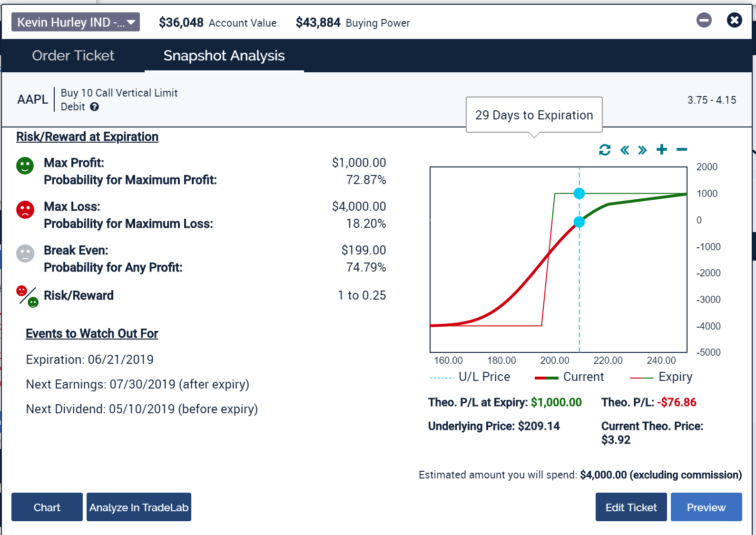Click the double left arrow chart icon
This screenshot has width=756, height=535.
coord(625,150)
